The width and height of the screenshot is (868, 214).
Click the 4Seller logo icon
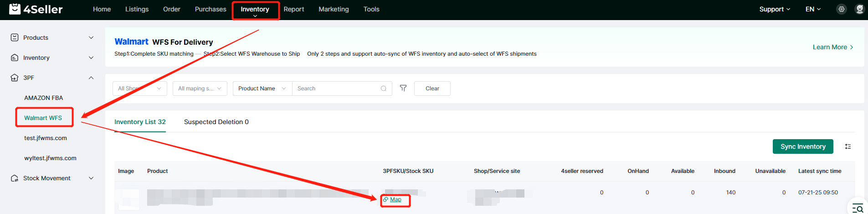[x=15, y=9]
